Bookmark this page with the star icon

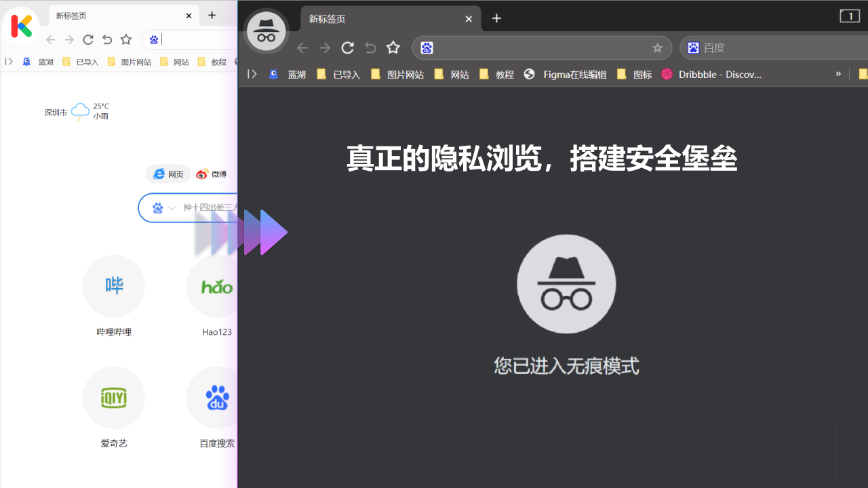click(393, 47)
